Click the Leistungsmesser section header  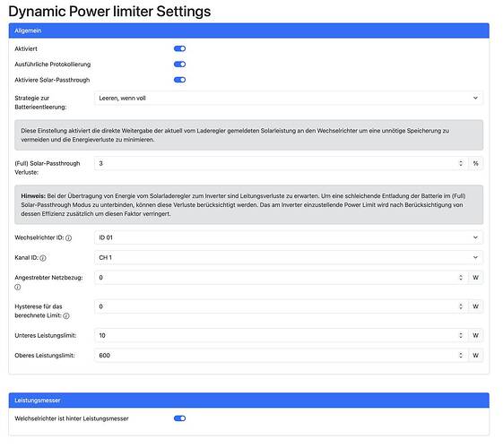[249, 401]
